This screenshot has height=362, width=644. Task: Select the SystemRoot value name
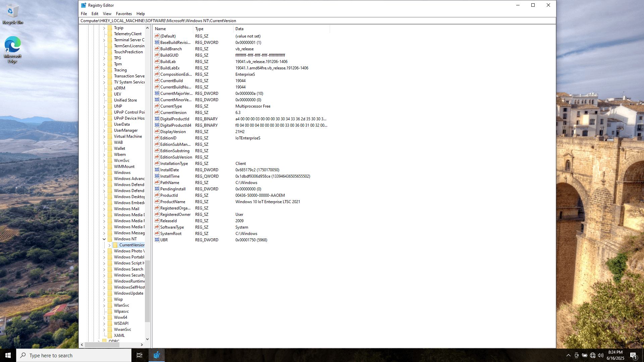[x=171, y=234]
